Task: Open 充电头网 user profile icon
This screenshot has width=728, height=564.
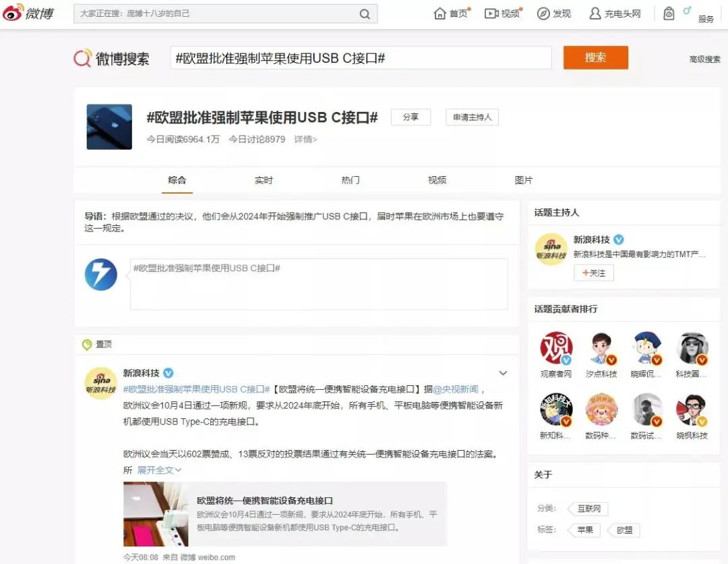Action: 595,13
